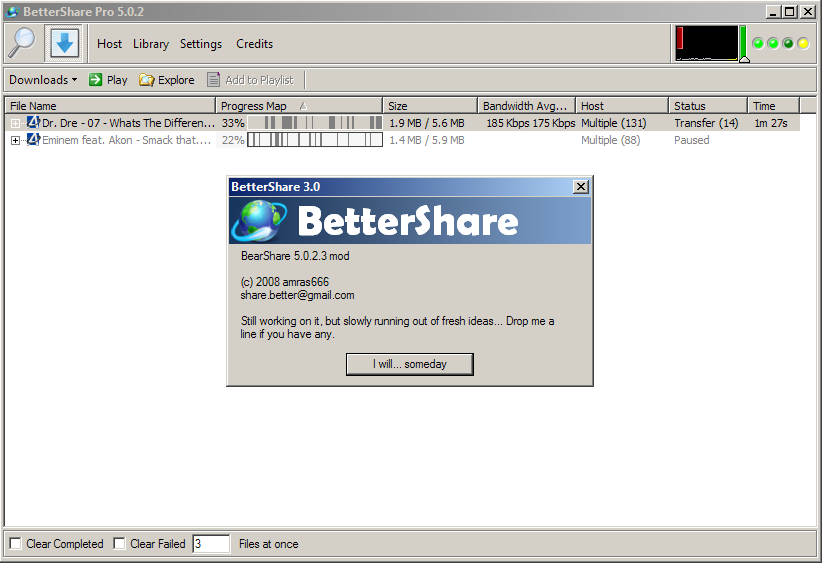Minimize the BetterShare Pro window
Image resolution: width=822 pixels, height=563 pixels.
(772, 12)
